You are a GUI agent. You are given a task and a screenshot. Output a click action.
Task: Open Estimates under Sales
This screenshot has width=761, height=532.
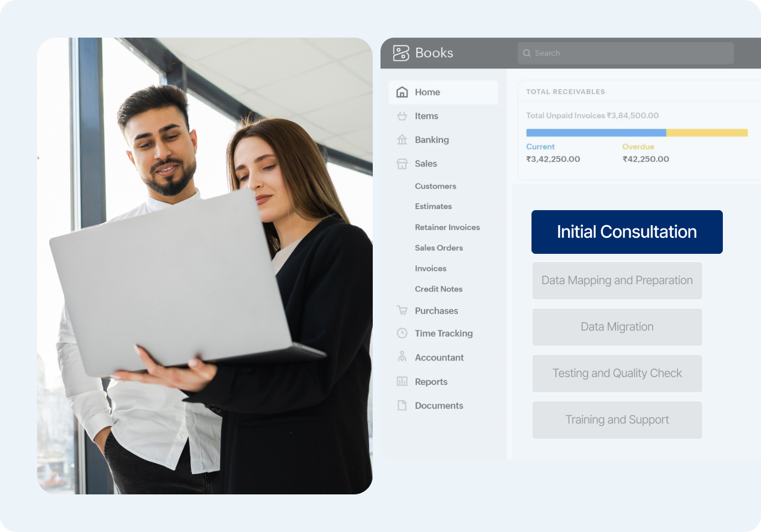point(433,206)
